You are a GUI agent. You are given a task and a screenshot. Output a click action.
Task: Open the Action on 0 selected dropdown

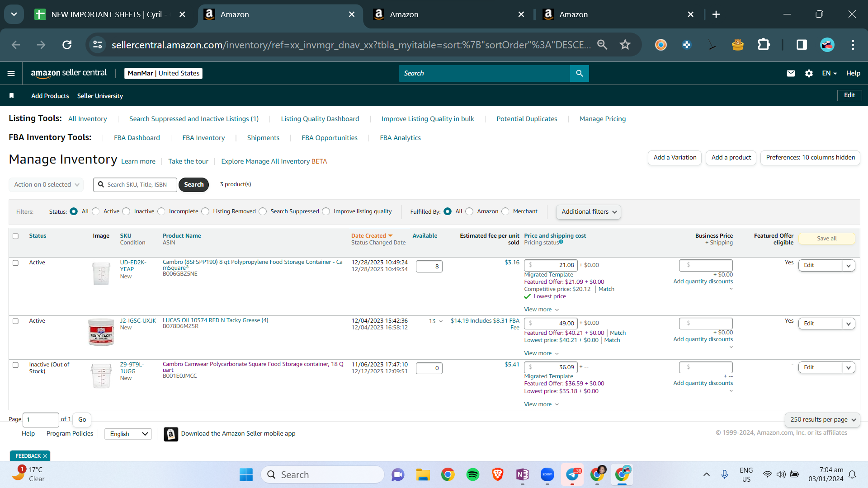pos(46,184)
